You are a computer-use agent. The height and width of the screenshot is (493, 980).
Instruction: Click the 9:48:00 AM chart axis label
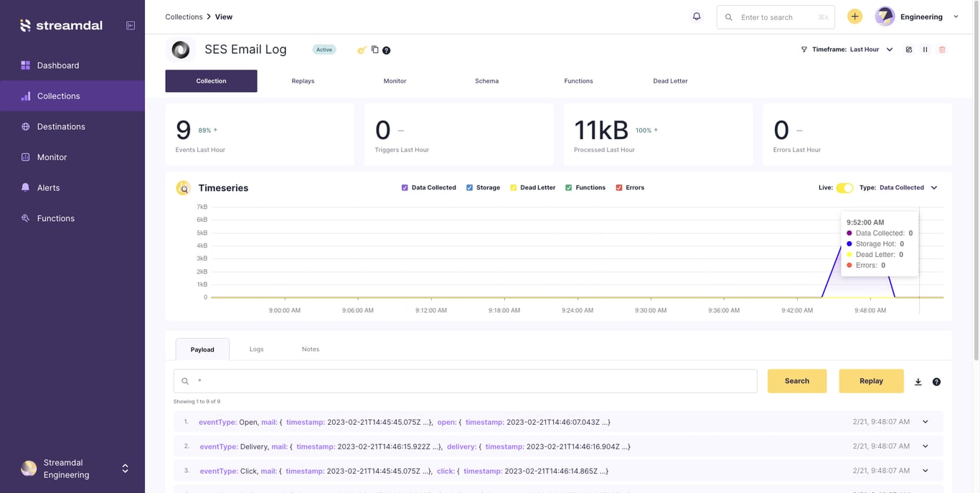point(870,311)
